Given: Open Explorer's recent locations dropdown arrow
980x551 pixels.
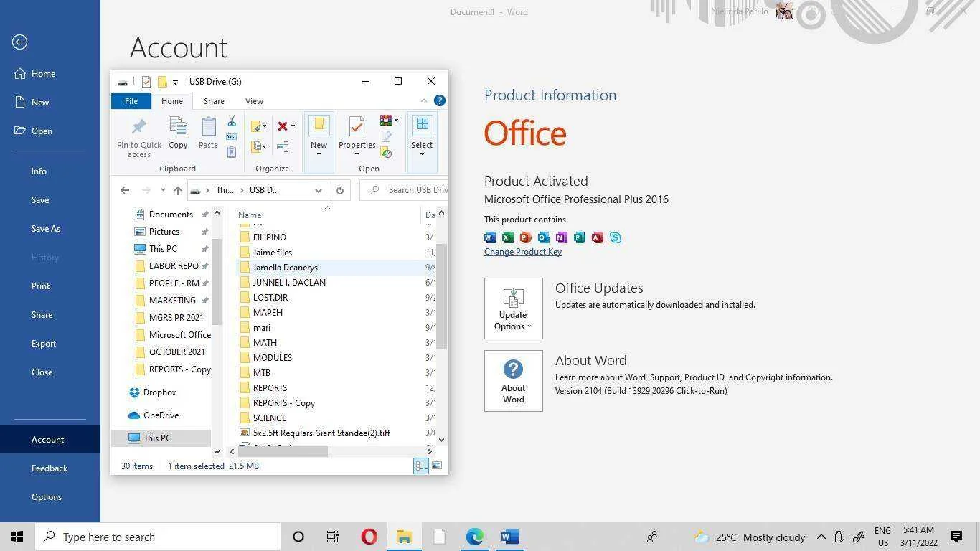Looking at the screenshot, I should [x=163, y=190].
